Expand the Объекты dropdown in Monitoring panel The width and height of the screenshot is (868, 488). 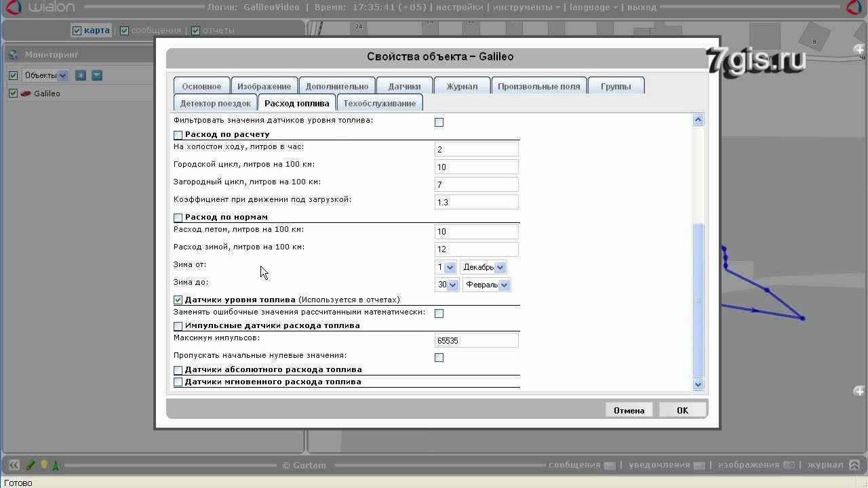pyautogui.click(x=45, y=75)
